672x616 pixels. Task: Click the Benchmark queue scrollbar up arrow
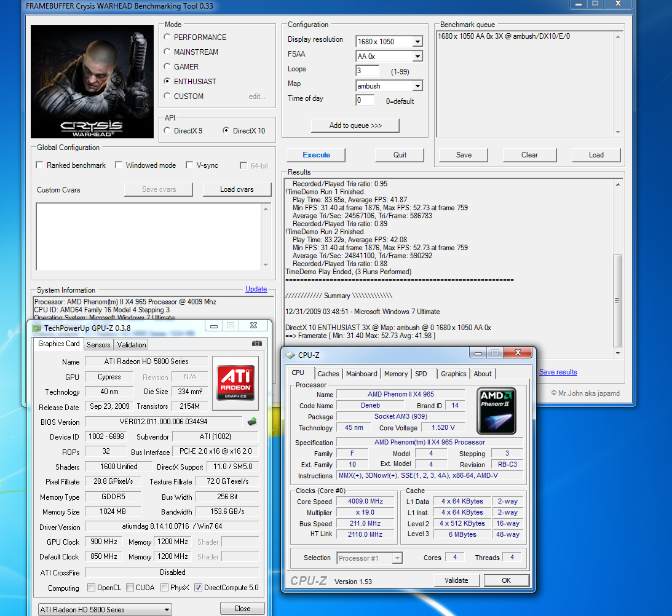click(x=617, y=37)
